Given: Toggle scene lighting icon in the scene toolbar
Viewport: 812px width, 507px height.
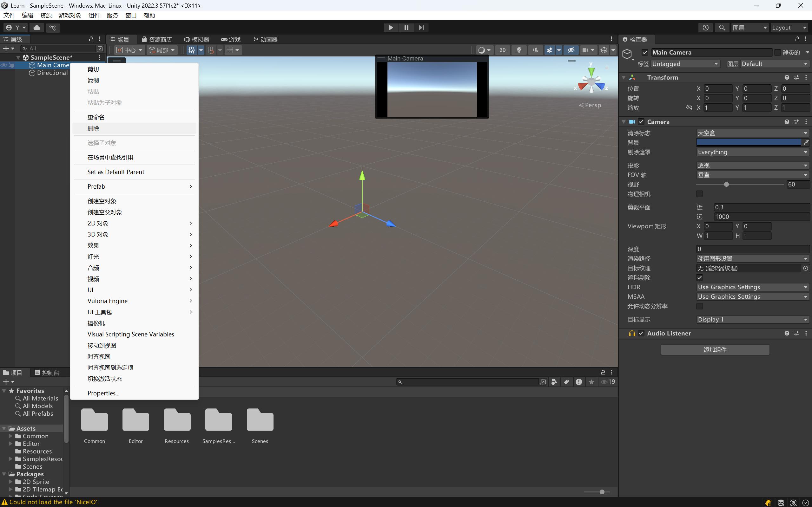Looking at the screenshot, I should [519, 50].
